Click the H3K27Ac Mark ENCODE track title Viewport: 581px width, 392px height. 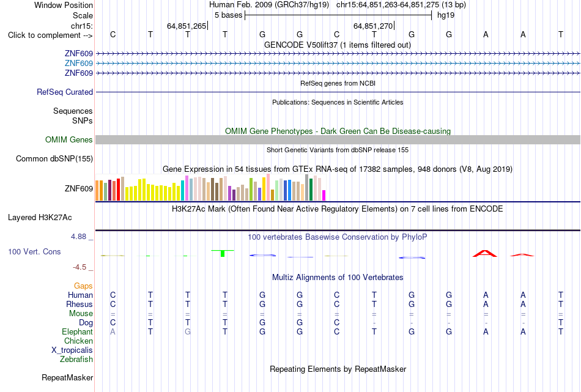click(x=338, y=209)
